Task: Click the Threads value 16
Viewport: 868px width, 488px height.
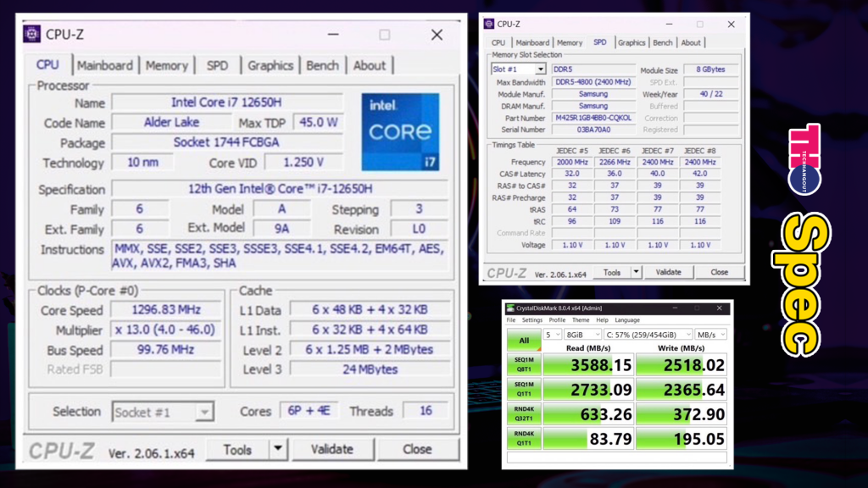Action: [426, 411]
